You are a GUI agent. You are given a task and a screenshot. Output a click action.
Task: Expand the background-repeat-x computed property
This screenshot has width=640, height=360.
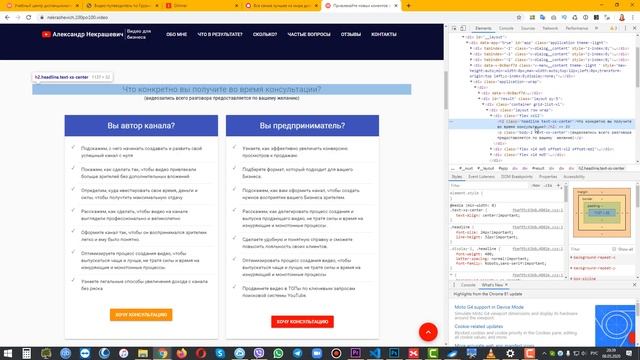coord(571,258)
